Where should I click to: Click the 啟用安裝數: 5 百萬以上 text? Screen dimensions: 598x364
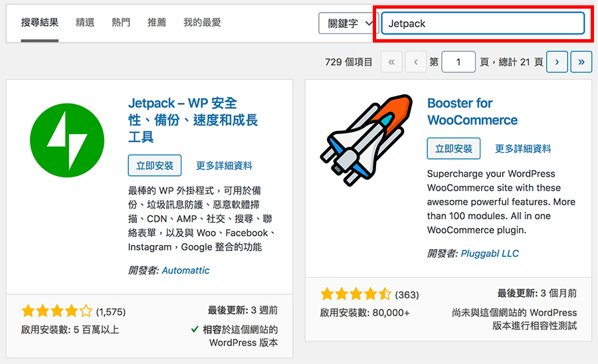coord(70,329)
